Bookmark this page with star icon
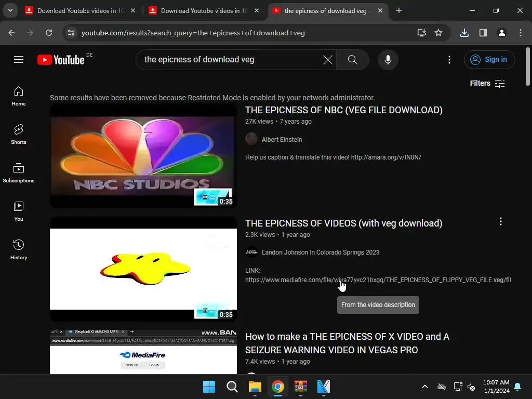The width and height of the screenshot is (532, 399). click(x=438, y=33)
